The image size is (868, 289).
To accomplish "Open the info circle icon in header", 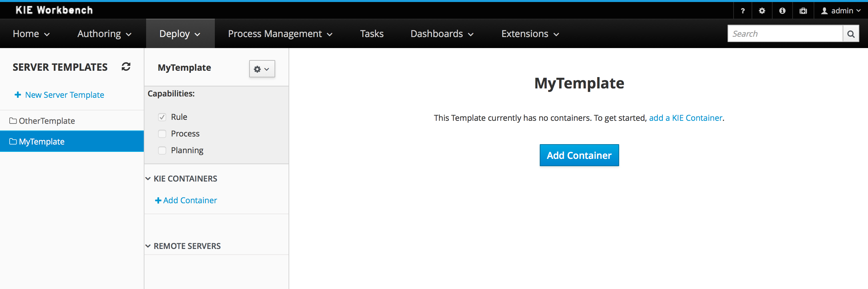I will click(782, 11).
